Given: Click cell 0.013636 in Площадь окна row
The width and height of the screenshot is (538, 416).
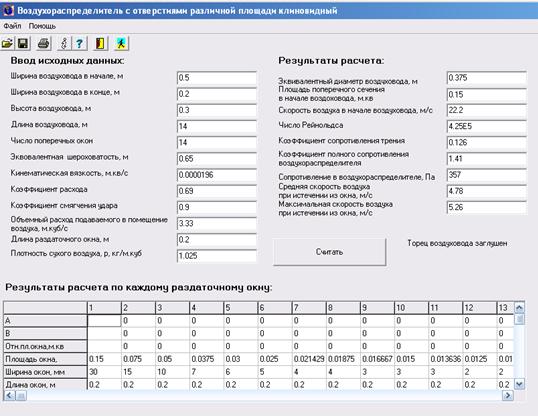Looking at the screenshot, I should point(445,359).
